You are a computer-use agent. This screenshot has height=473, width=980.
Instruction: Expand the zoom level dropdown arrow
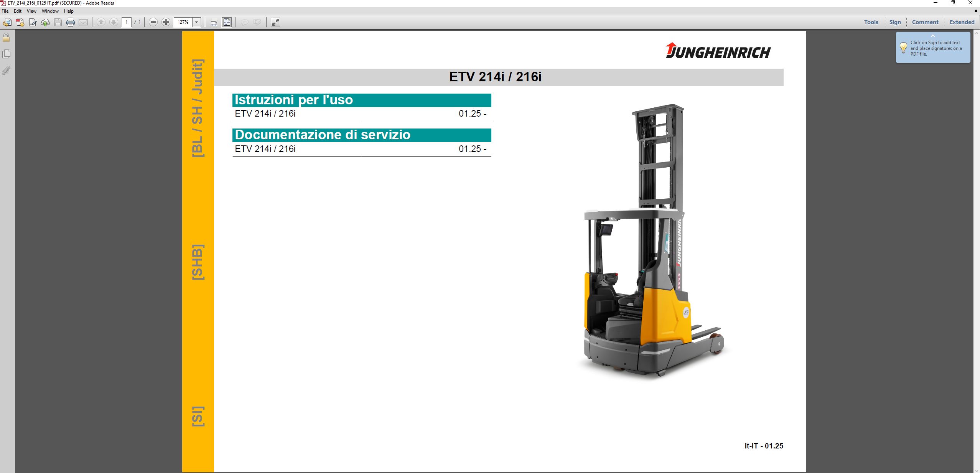pyautogui.click(x=197, y=22)
